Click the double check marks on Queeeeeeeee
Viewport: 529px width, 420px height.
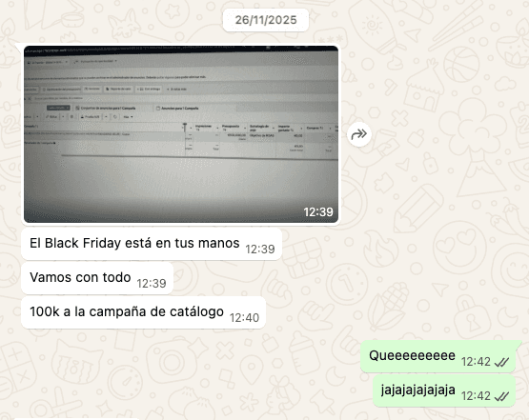point(501,362)
